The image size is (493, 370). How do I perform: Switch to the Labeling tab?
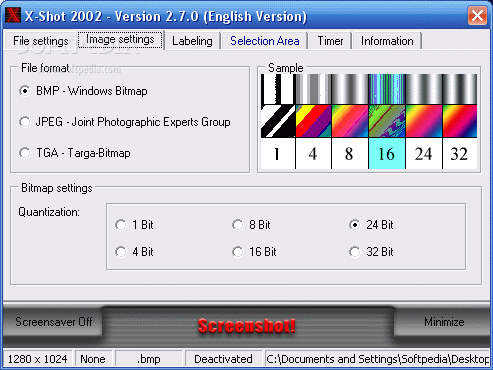click(x=192, y=41)
